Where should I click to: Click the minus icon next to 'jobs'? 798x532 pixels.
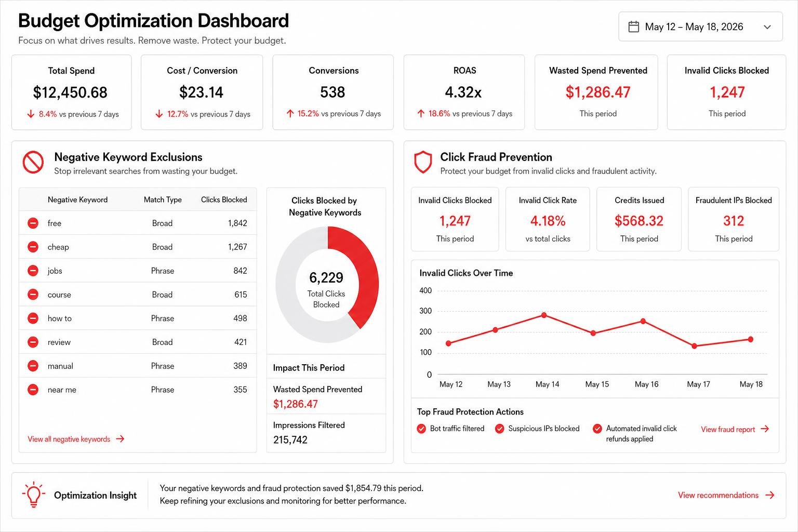pyautogui.click(x=33, y=271)
